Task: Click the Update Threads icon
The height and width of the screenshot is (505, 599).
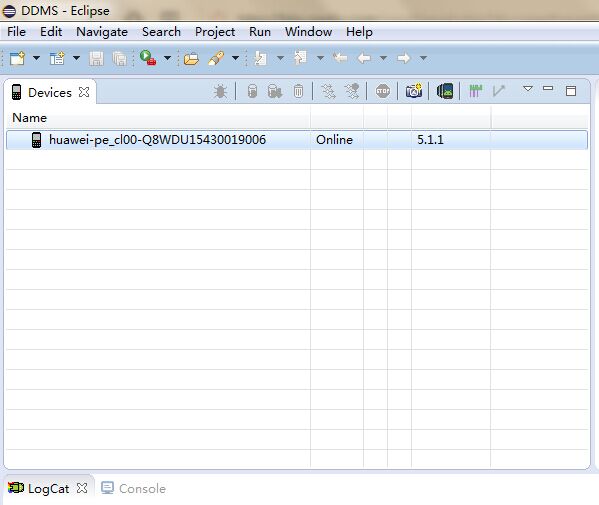Action: (x=328, y=91)
